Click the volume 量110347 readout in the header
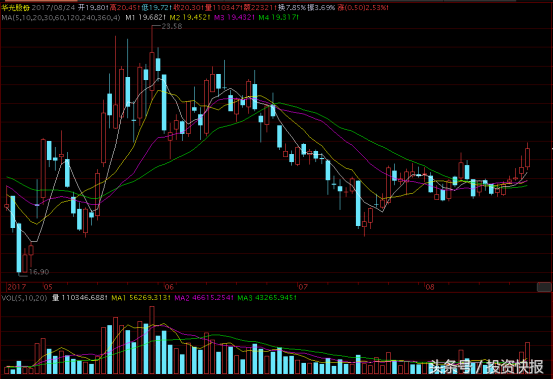This screenshot has width=553, height=380. tap(223, 7)
